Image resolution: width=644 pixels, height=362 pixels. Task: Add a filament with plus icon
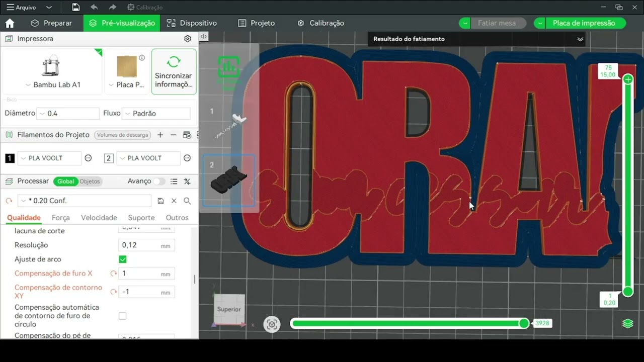coord(160,135)
